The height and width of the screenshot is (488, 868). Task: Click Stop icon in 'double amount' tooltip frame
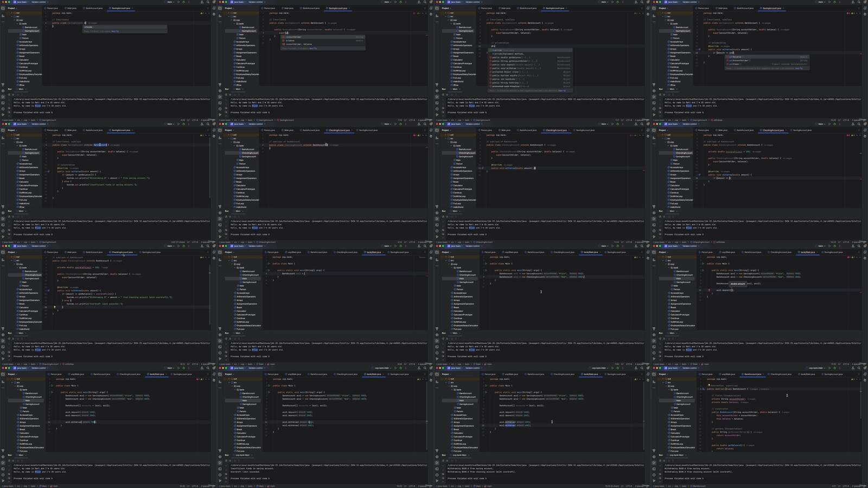point(664,339)
